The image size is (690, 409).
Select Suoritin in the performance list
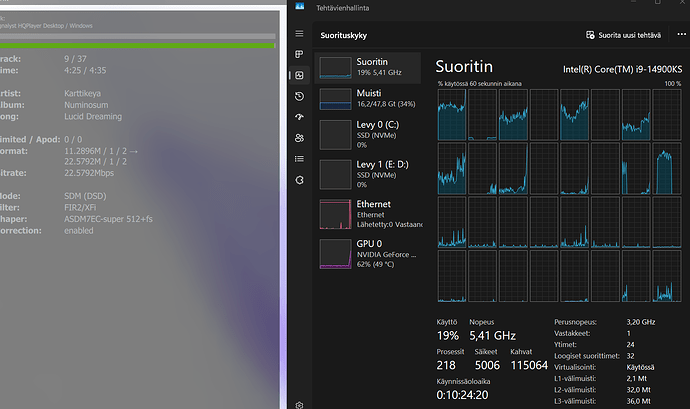tap(368, 68)
